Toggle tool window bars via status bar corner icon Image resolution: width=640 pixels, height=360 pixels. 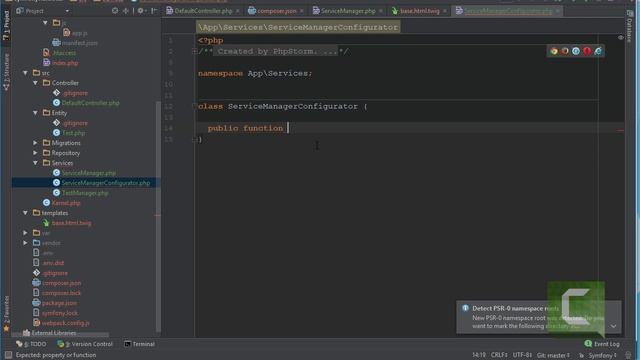(8, 355)
